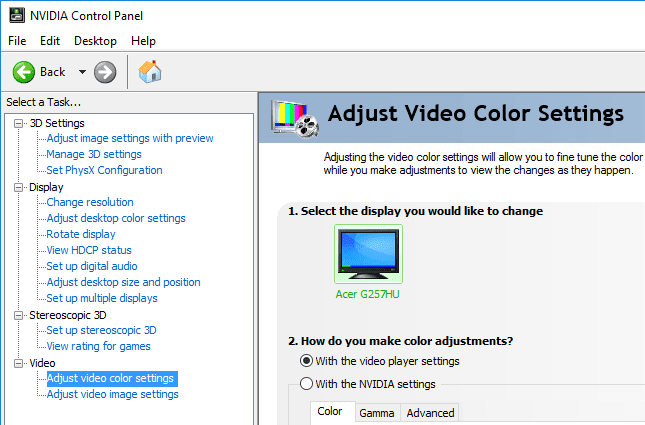
Task: Collapse the 3D Settings tree node
Action: 19,123
